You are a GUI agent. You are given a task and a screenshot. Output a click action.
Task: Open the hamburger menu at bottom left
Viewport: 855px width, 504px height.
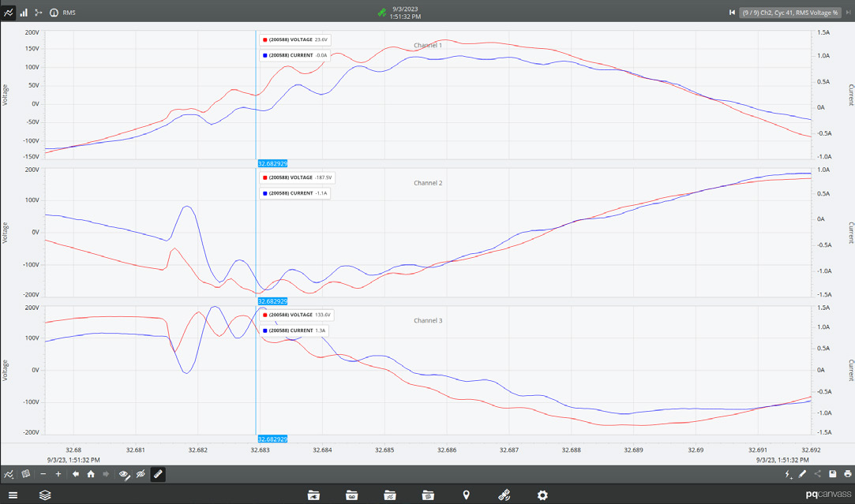[13, 495]
